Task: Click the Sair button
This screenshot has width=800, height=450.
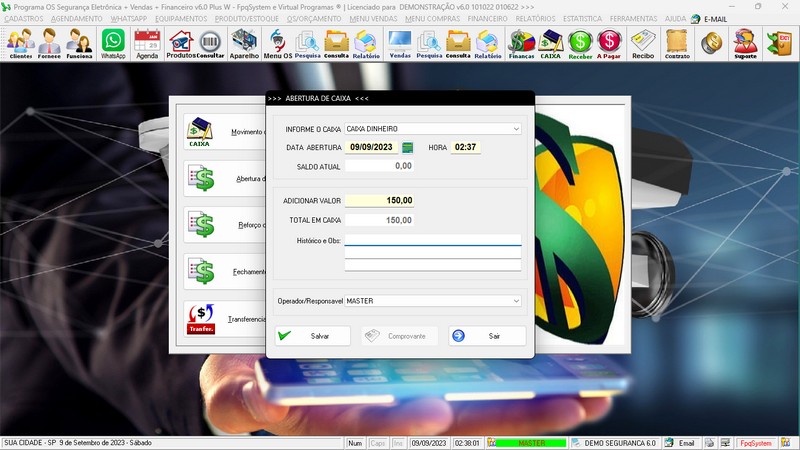Action: 487,336
